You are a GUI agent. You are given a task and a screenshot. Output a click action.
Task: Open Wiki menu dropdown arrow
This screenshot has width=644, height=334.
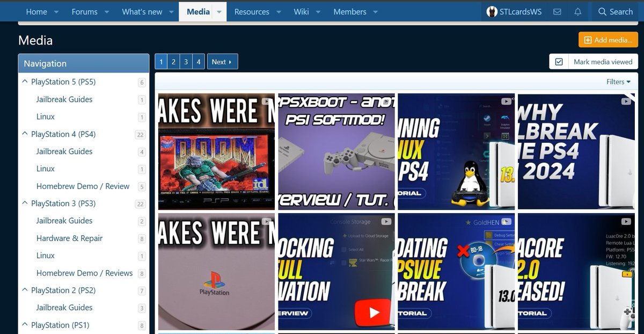pos(318,12)
